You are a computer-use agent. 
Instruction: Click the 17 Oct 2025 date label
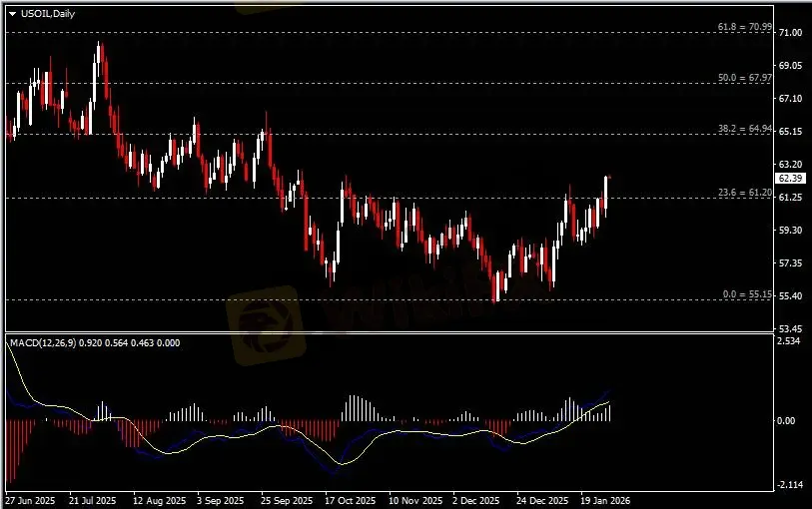tap(351, 501)
